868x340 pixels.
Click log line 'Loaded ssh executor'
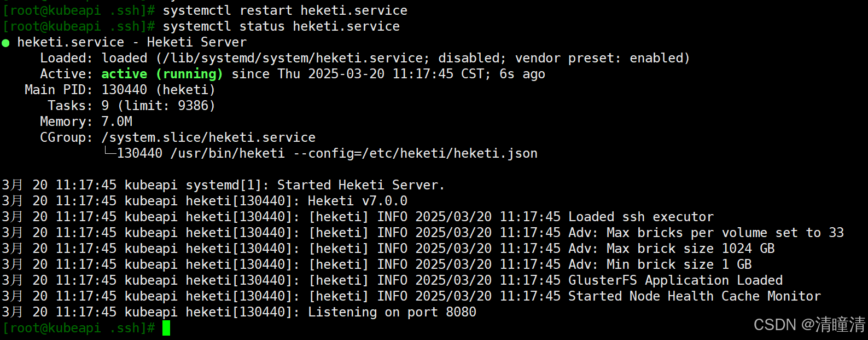641,217
